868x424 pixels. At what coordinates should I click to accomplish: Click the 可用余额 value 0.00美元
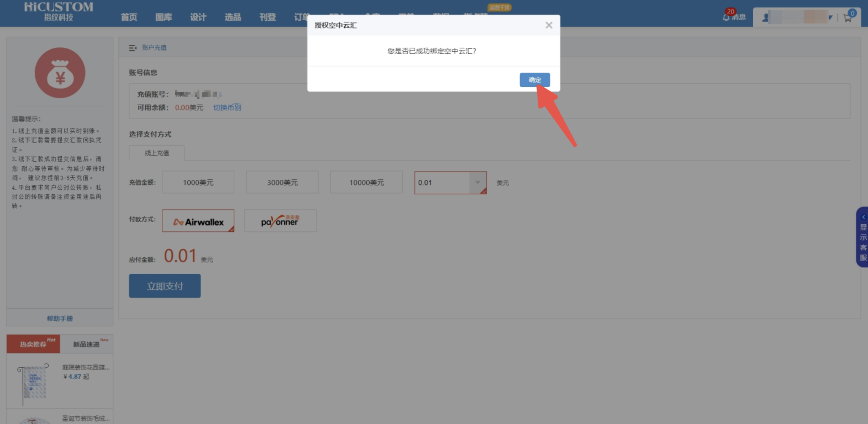pos(189,108)
